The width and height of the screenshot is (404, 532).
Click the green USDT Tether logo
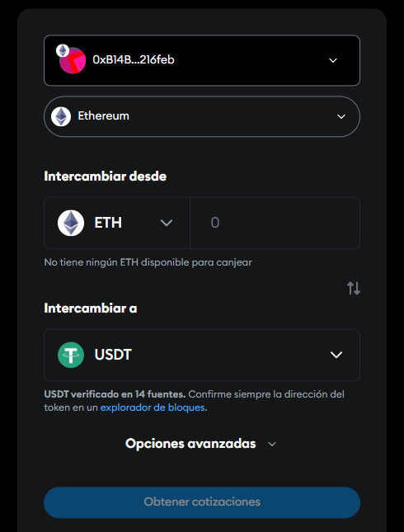[71, 355]
